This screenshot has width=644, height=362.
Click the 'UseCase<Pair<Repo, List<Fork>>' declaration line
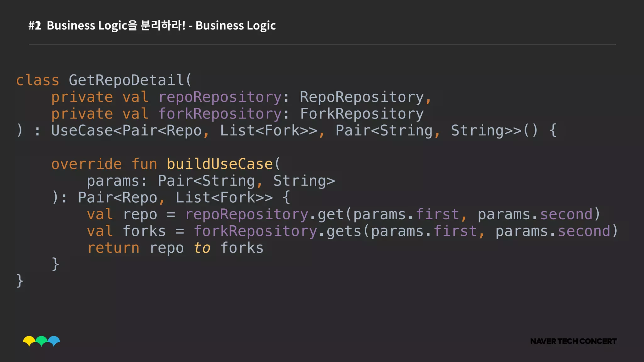point(286,131)
